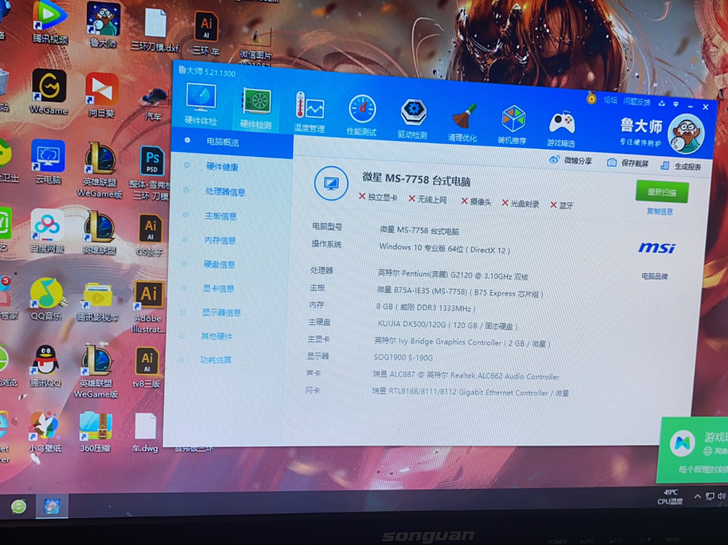Viewport: 728px width, 545px height.
Task: Click the round computer monitor icon
Action: (x=331, y=183)
